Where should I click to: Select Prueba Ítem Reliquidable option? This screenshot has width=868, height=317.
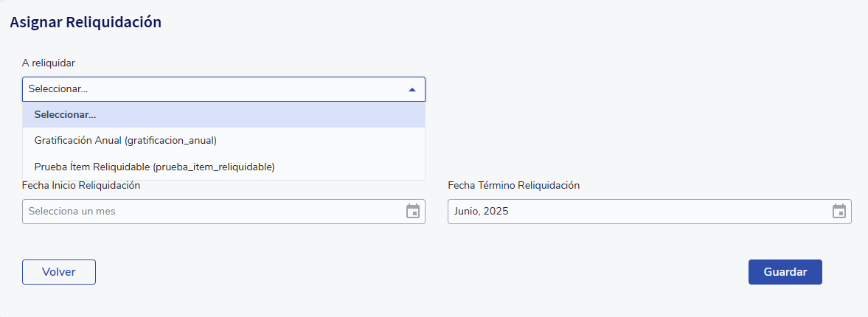click(223, 167)
